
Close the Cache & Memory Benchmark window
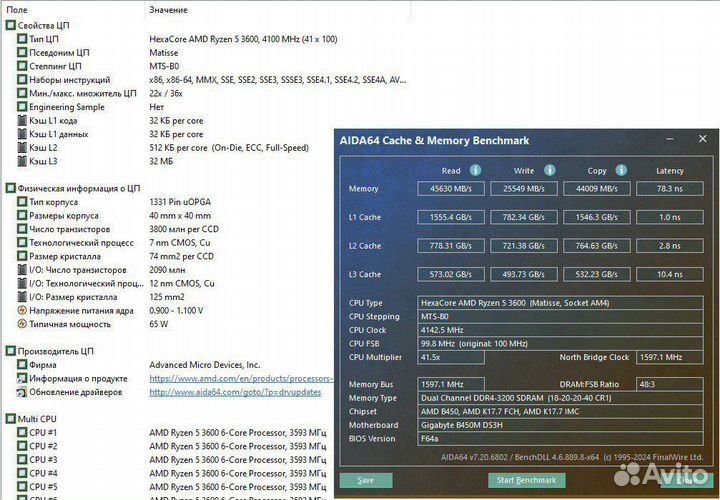[x=703, y=139]
